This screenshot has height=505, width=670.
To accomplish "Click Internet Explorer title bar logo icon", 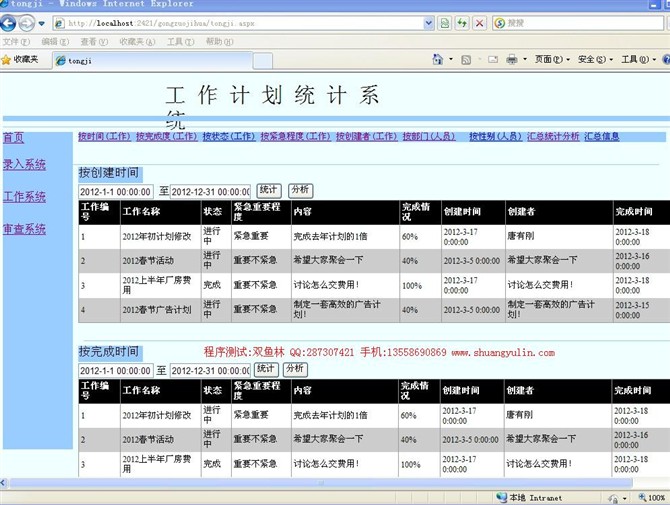I will tap(4, 3).
